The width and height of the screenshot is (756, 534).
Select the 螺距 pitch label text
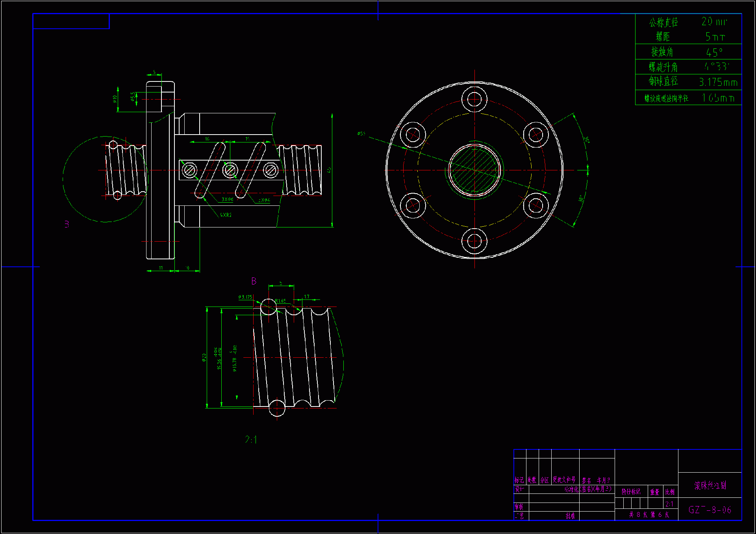point(663,37)
